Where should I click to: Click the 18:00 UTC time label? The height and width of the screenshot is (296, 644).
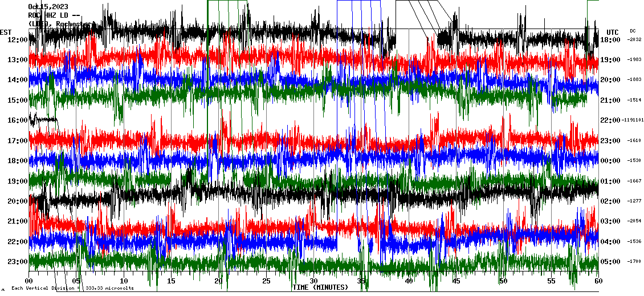tap(610, 40)
